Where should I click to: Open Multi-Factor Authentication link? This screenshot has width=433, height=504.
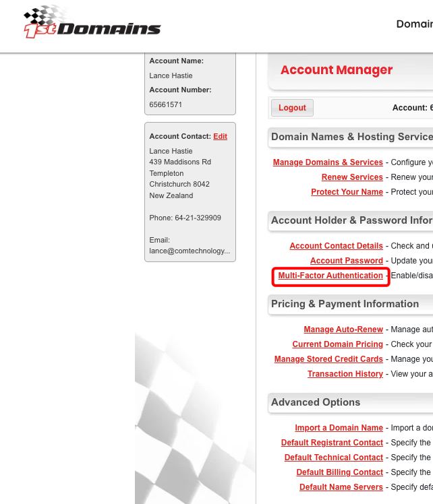coord(330,276)
